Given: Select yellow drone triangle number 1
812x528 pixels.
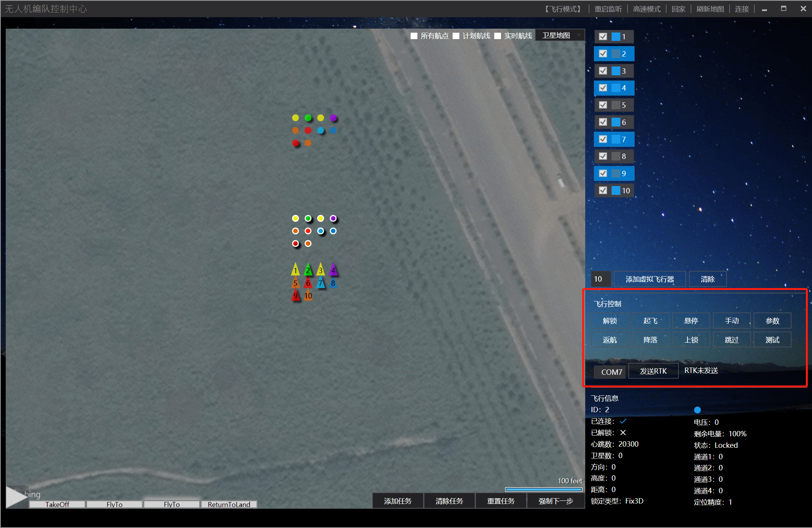Looking at the screenshot, I should click(x=295, y=270).
